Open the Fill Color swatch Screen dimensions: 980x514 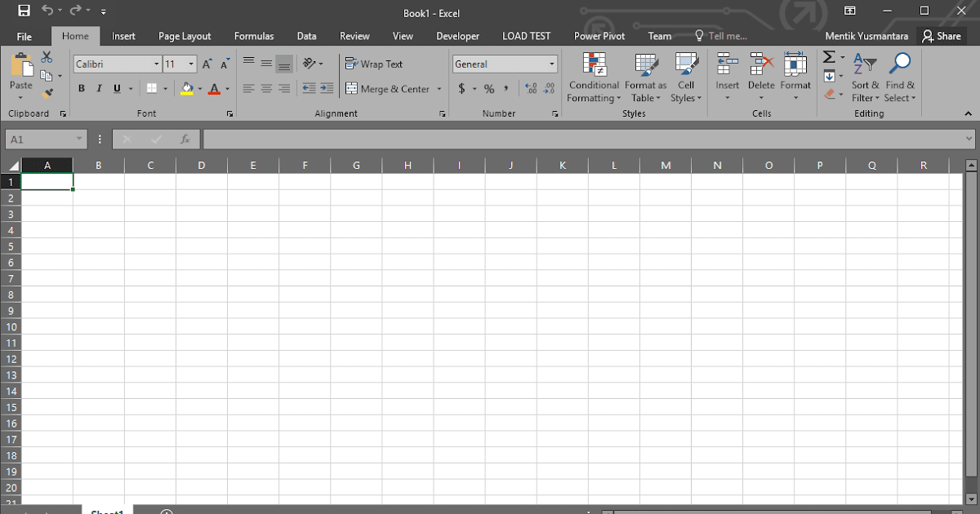186,88
